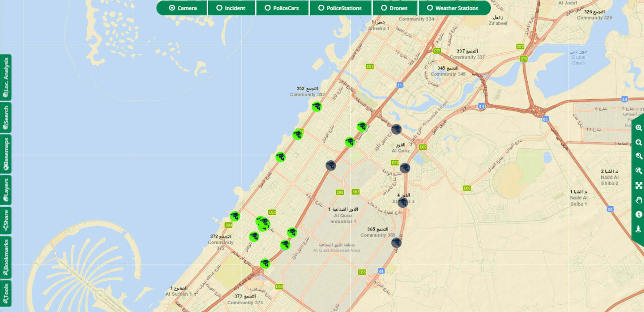Activate the identify info tool

(x=638, y=214)
